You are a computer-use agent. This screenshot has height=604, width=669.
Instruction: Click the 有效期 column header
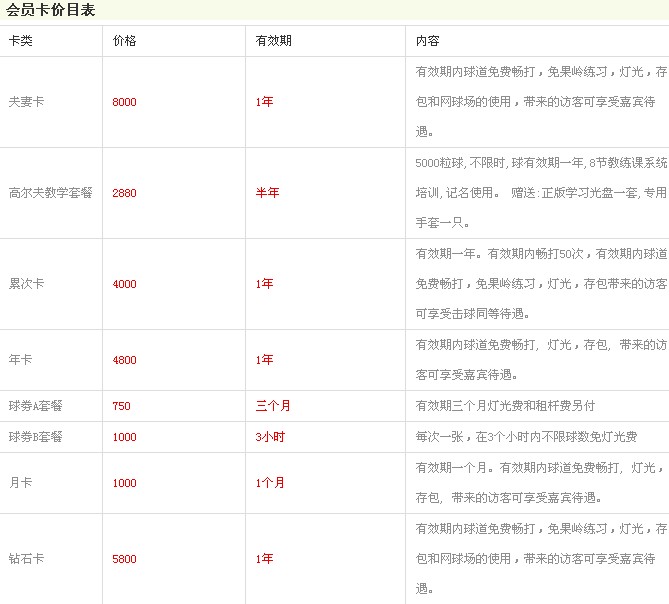pos(274,42)
